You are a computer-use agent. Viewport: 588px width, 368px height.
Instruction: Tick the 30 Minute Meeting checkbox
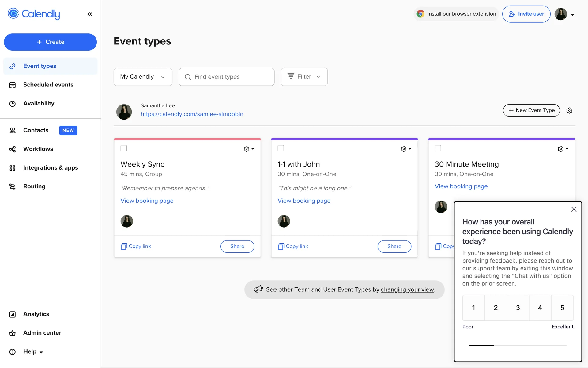[x=438, y=148]
